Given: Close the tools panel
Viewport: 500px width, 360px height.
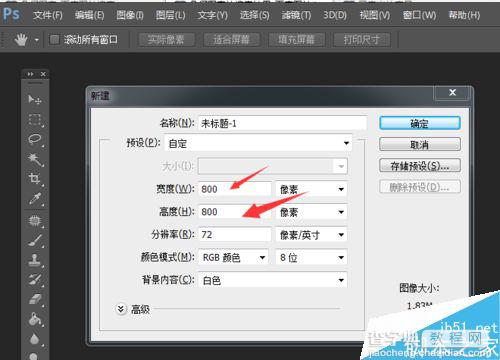Looking at the screenshot, I should pos(43,74).
